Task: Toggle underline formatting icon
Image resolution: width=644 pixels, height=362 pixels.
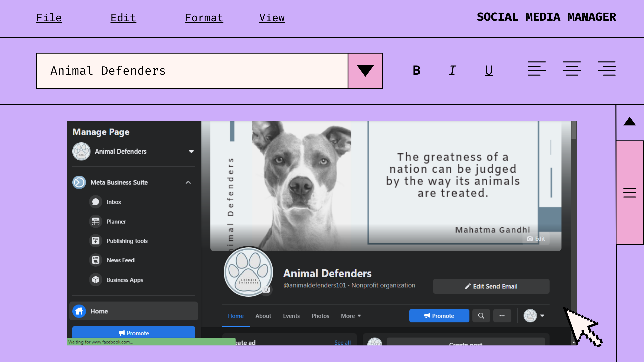Action: 489,70
